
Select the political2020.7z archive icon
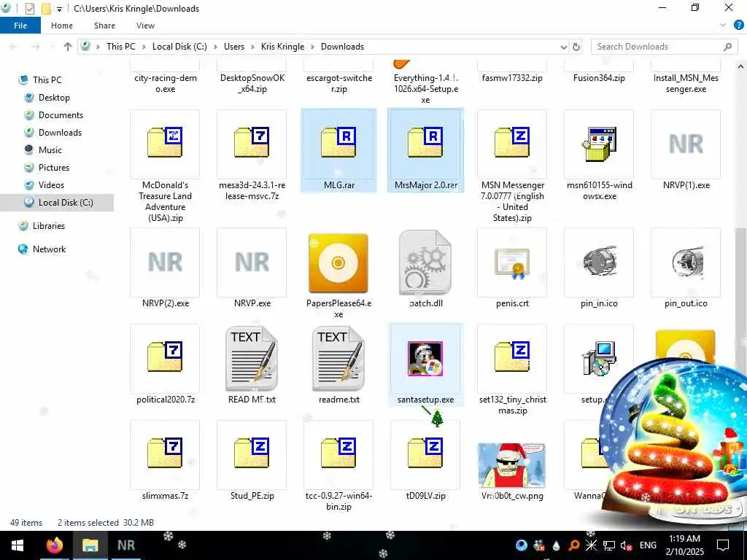point(165,357)
